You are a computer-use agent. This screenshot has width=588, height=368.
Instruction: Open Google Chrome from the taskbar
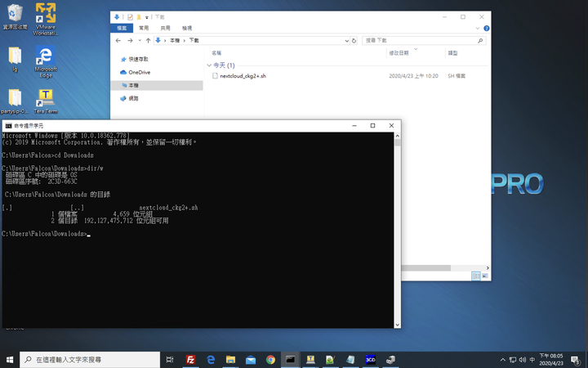[270, 360]
